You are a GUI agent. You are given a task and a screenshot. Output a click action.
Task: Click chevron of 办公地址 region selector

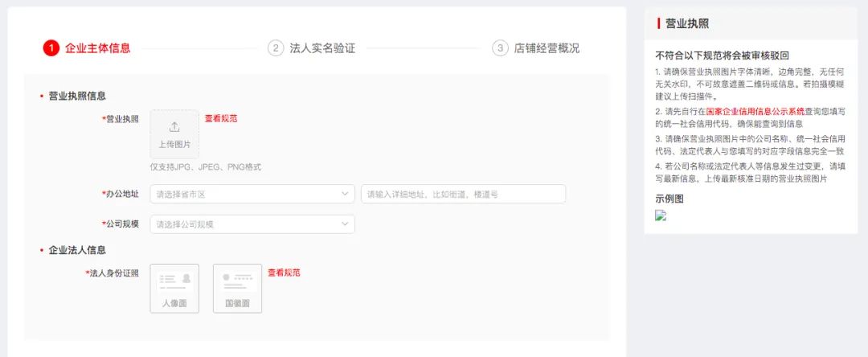tap(345, 194)
